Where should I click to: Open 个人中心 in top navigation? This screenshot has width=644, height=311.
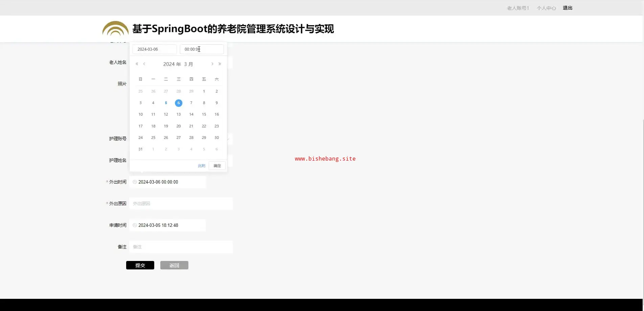(x=546, y=8)
